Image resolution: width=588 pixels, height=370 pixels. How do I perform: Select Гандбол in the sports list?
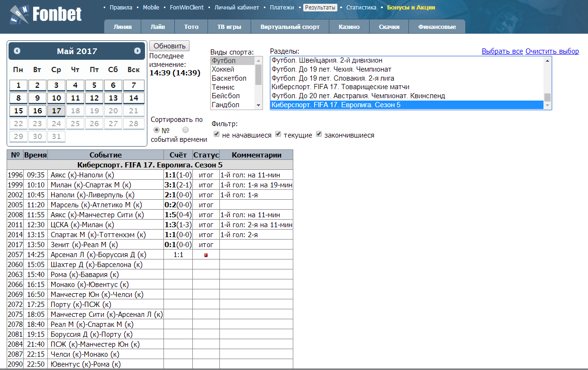point(233,105)
